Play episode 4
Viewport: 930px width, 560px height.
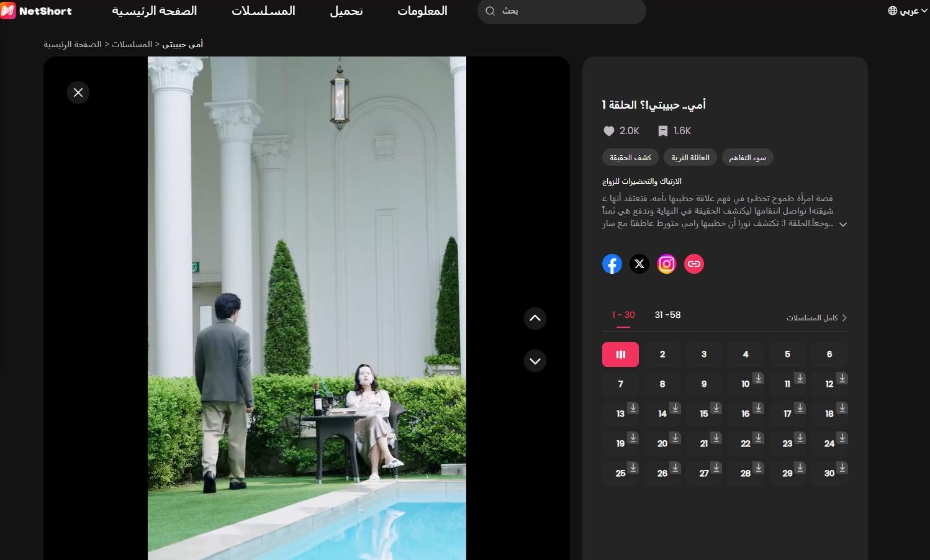pos(746,355)
